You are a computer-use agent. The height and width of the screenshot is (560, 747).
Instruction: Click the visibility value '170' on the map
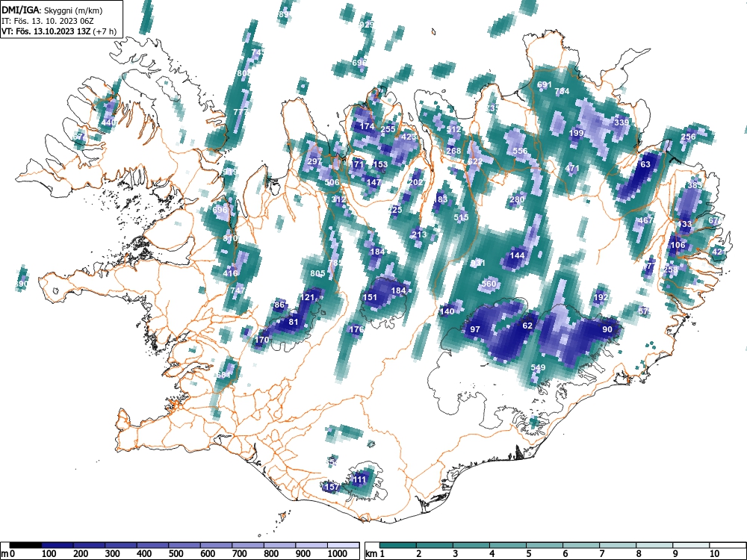point(262,340)
